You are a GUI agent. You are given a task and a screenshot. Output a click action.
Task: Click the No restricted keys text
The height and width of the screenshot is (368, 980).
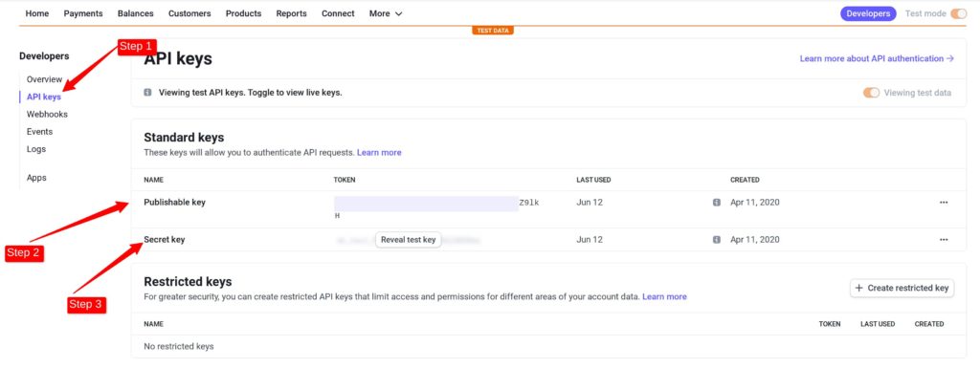(x=179, y=346)
